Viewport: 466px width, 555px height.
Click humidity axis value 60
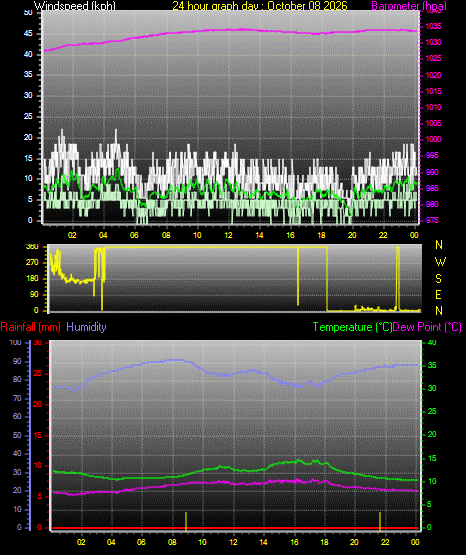17,416
